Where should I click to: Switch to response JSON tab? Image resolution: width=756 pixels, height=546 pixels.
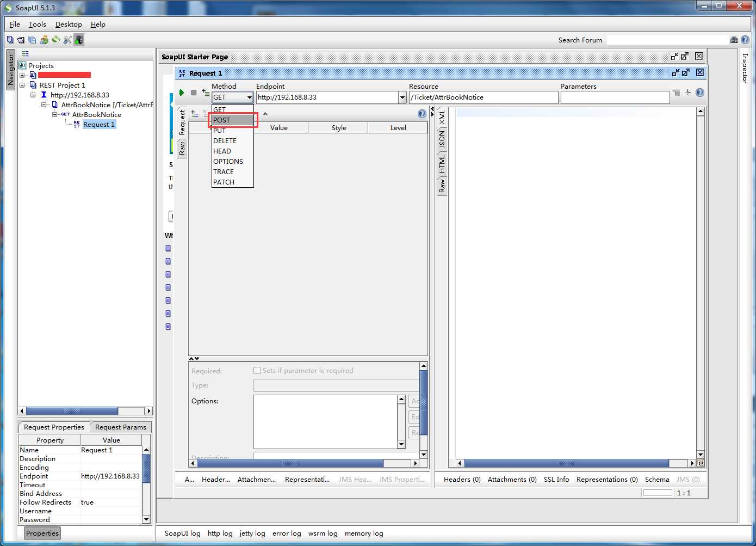click(x=442, y=139)
